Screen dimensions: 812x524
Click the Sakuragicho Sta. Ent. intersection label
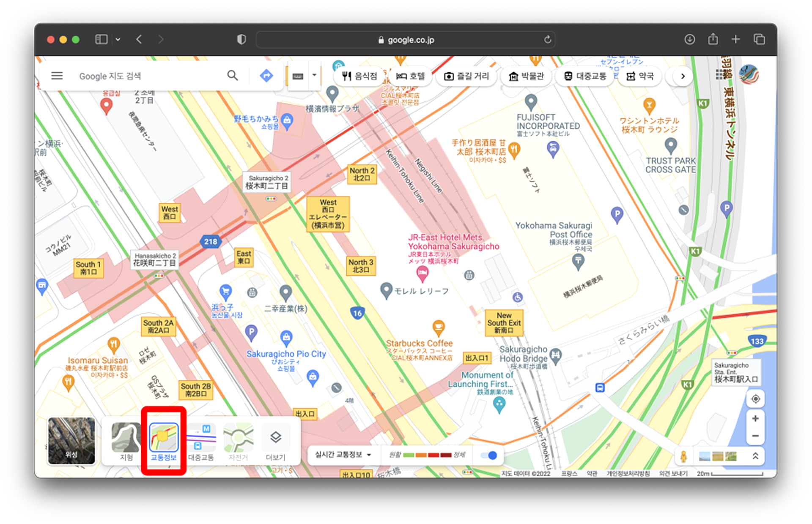click(736, 372)
